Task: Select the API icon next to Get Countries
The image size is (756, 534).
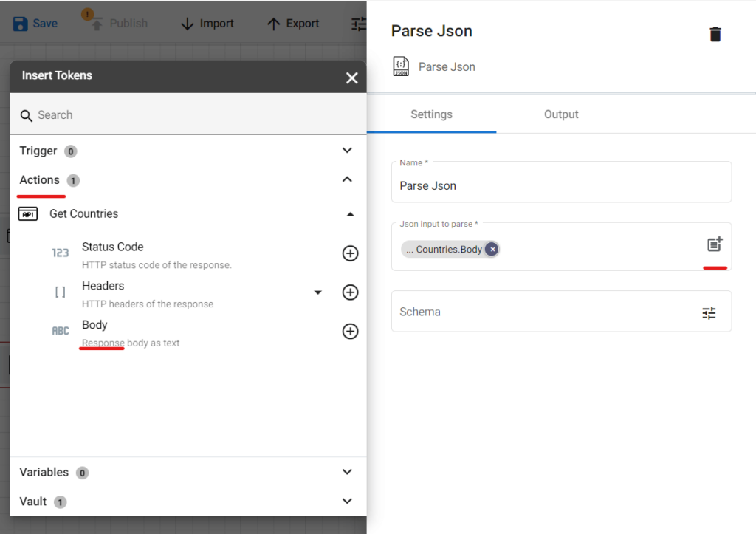Action: (x=27, y=213)
